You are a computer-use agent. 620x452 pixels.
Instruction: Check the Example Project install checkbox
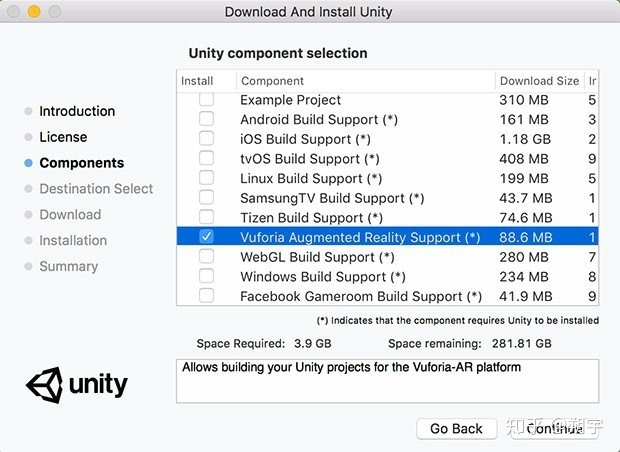coord(206,99)
